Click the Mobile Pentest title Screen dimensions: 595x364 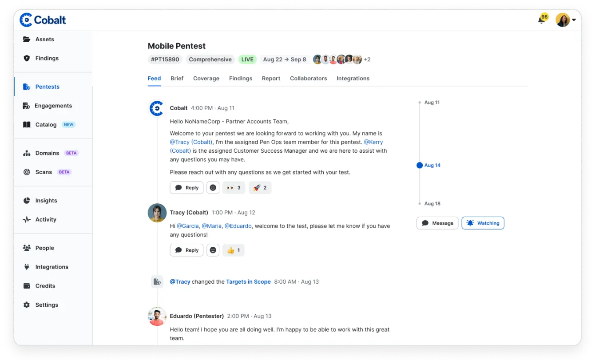click(176, 46)
